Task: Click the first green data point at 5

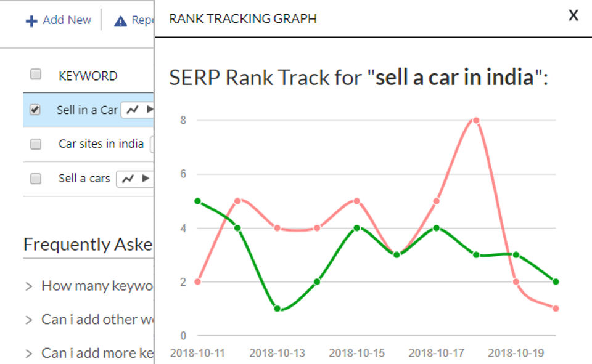Action: pyautogui.click(x=197, y=201)
